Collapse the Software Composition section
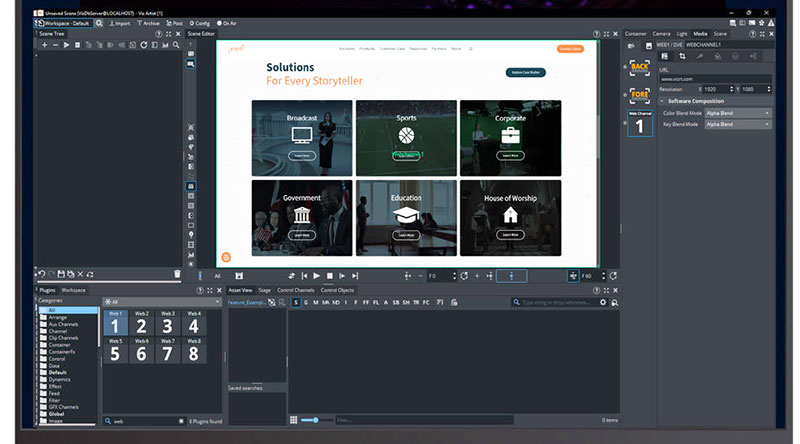Image resolution: width=800 pixels, height=444 pixels. [661, 101]
